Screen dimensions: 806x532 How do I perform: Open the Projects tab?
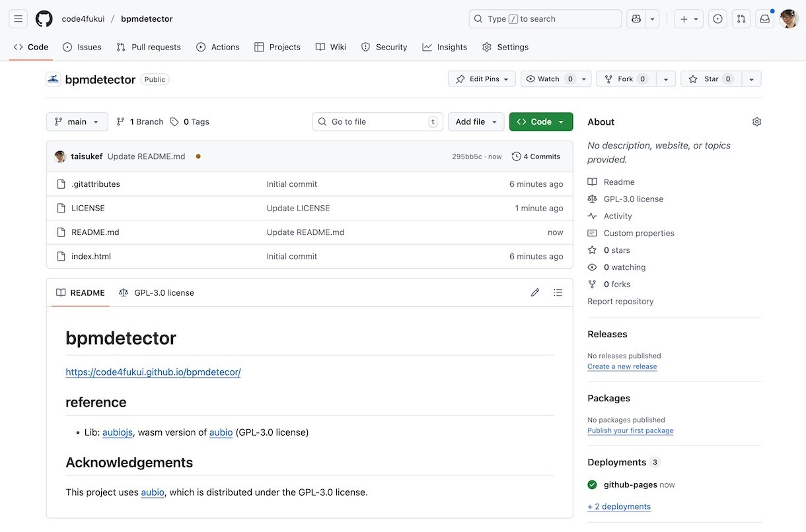tap(277, 47)
